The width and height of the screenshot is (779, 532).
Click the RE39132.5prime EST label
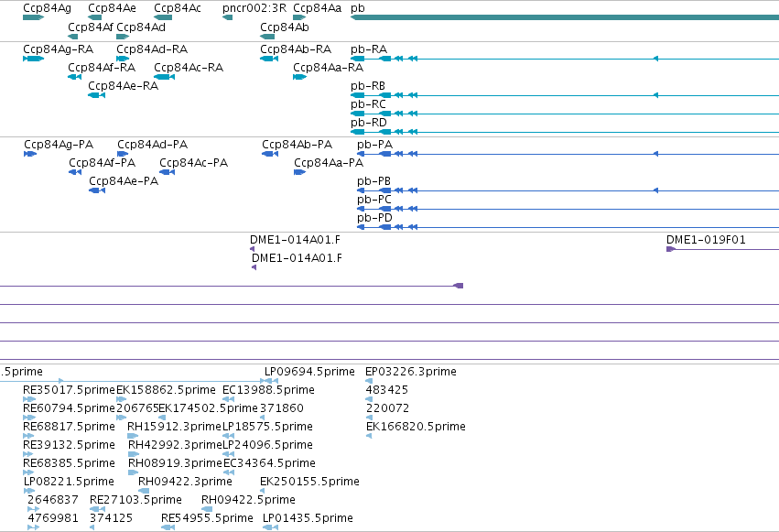pyautogui.click(x=69, y=445)
